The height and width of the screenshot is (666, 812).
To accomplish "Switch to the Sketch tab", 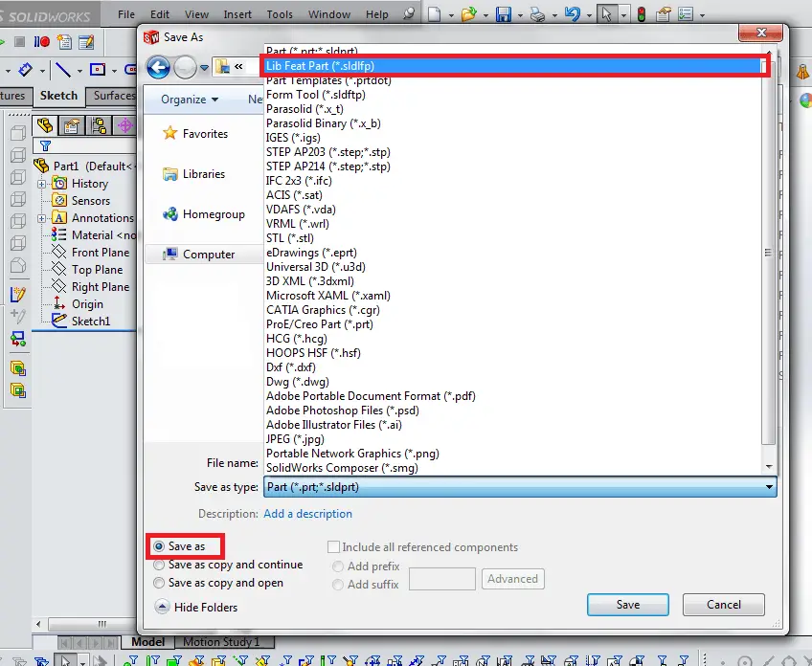I will click(58, 96).
